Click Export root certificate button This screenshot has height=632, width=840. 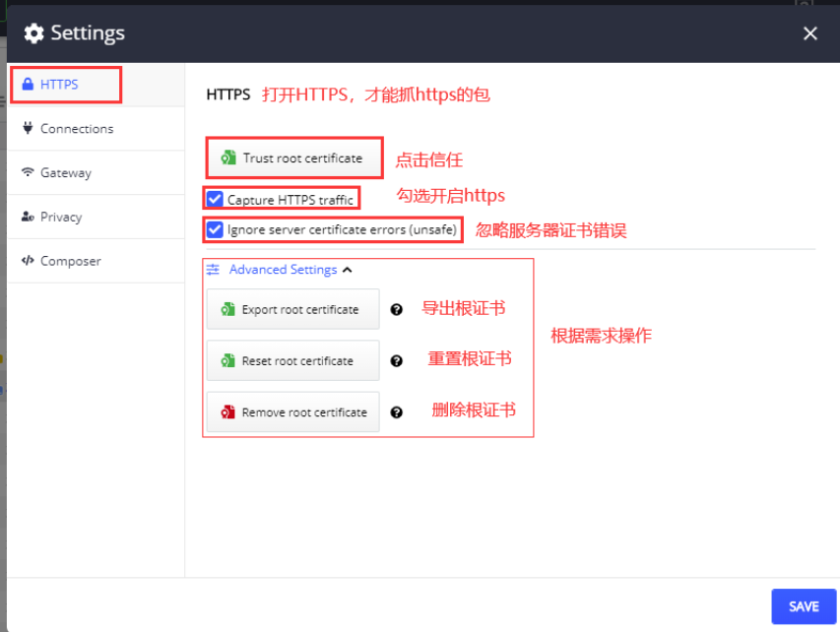tap(293, 309)
